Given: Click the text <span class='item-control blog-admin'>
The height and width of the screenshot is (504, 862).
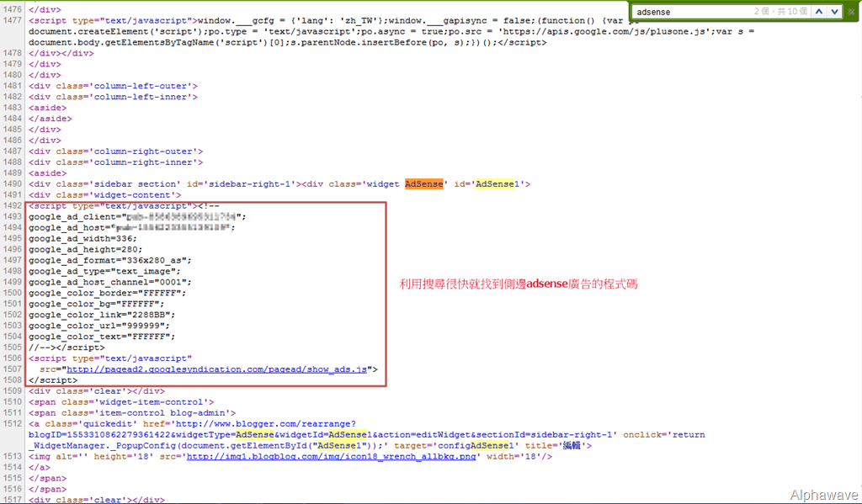Looking at the screenshot, I should pyautogui.click(x=132, y=413).
